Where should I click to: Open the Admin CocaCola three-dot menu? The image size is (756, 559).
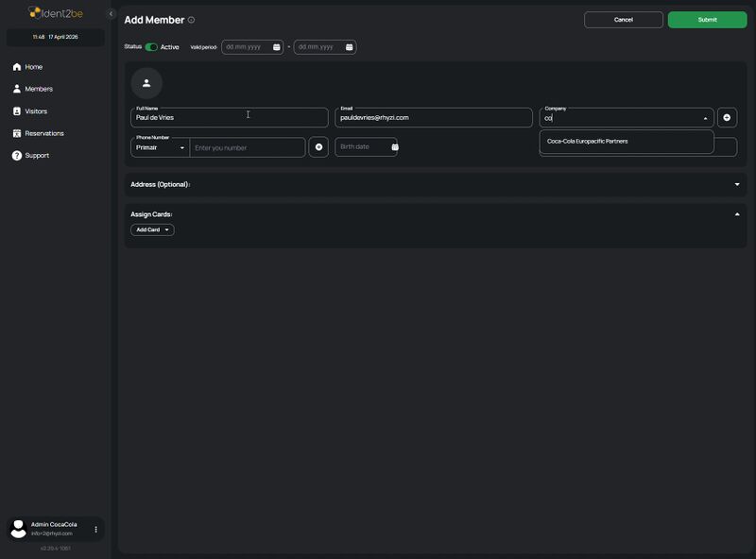coord(95,530)
